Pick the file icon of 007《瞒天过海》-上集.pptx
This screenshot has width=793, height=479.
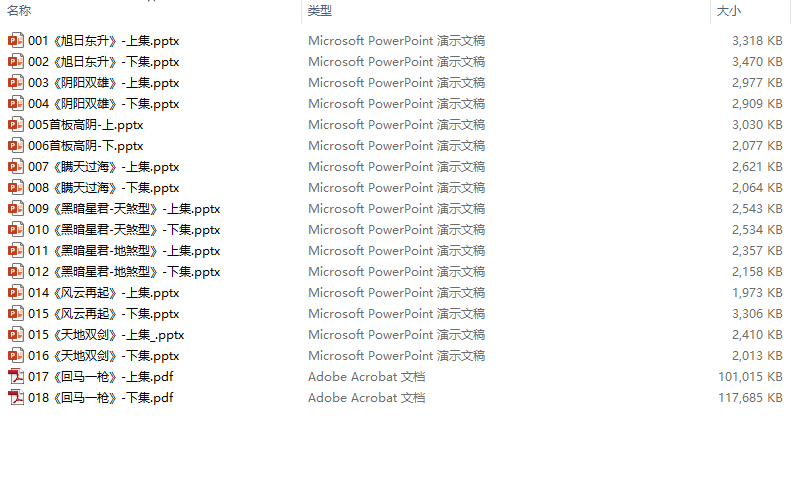pyautogui.click(x=16, y=166)
